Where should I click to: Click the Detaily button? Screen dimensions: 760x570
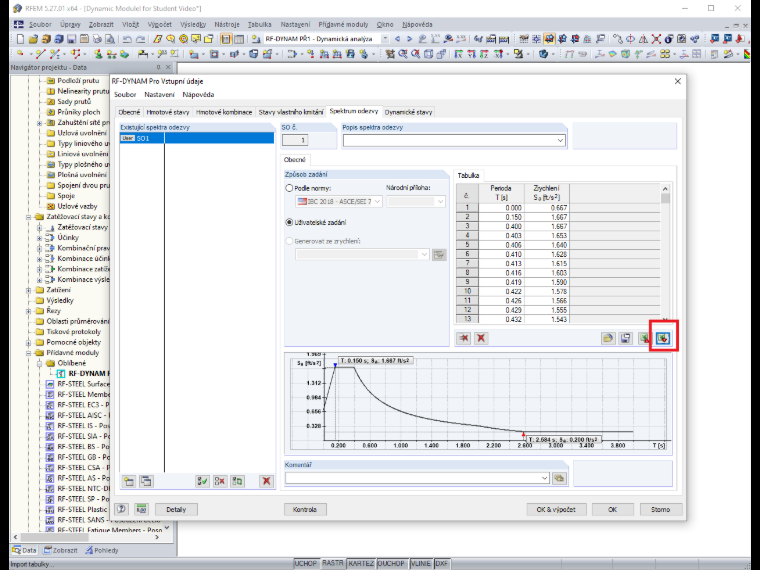click(176, 509)
